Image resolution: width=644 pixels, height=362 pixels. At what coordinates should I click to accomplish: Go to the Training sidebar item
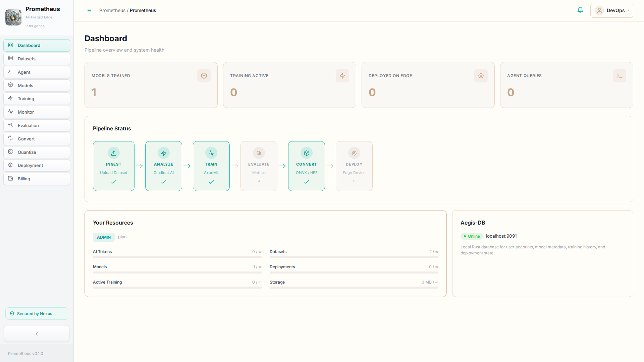pyautogui.click(x=37, y=99)
